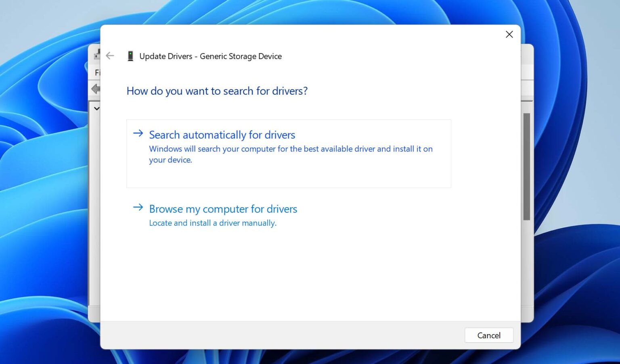Collapse the device tree chevron
620x364 pixels.
click(96, 108)
